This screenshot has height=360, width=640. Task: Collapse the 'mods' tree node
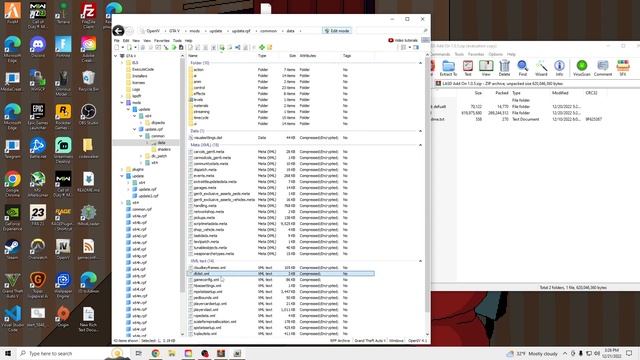click(x=122, y=103)
